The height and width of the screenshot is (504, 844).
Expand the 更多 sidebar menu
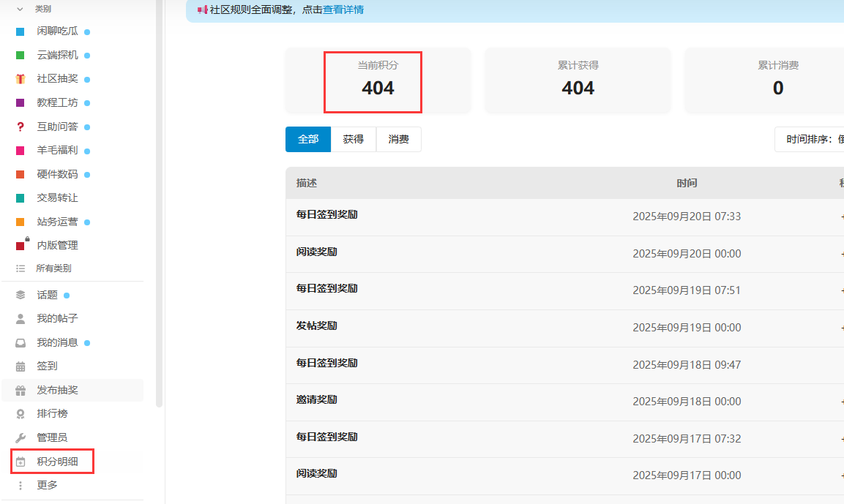coord(47,485)
